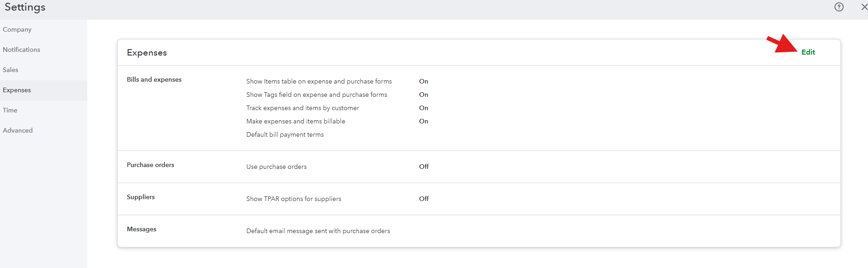Click Show Items table on expense forms row

pyautogui.click(x=319, y=81)
